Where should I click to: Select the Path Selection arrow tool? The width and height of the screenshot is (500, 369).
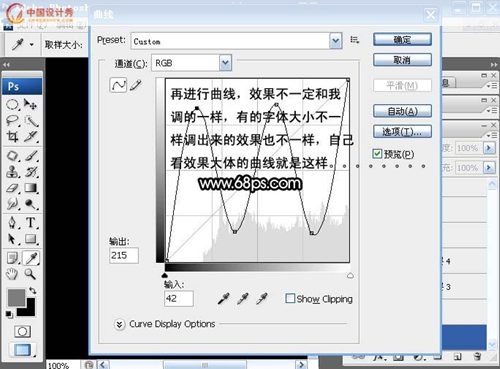(x=13, y=239)
